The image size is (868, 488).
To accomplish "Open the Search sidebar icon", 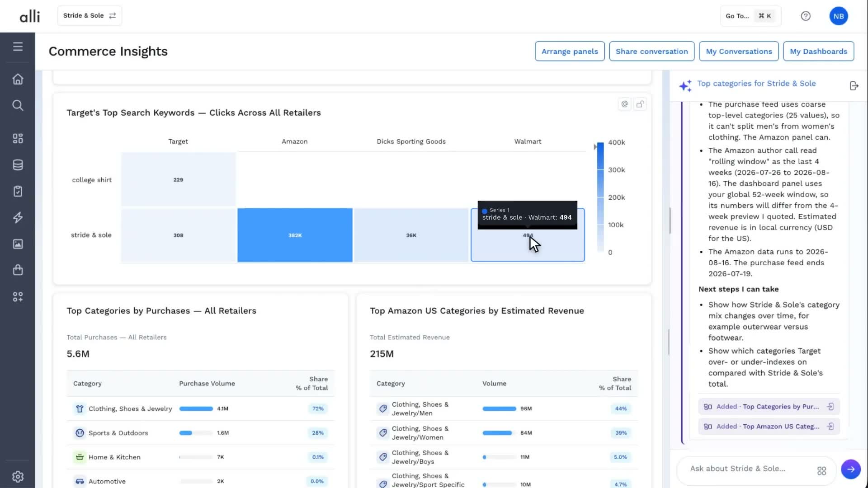I will pyautogui.click(x=18, y=105).
